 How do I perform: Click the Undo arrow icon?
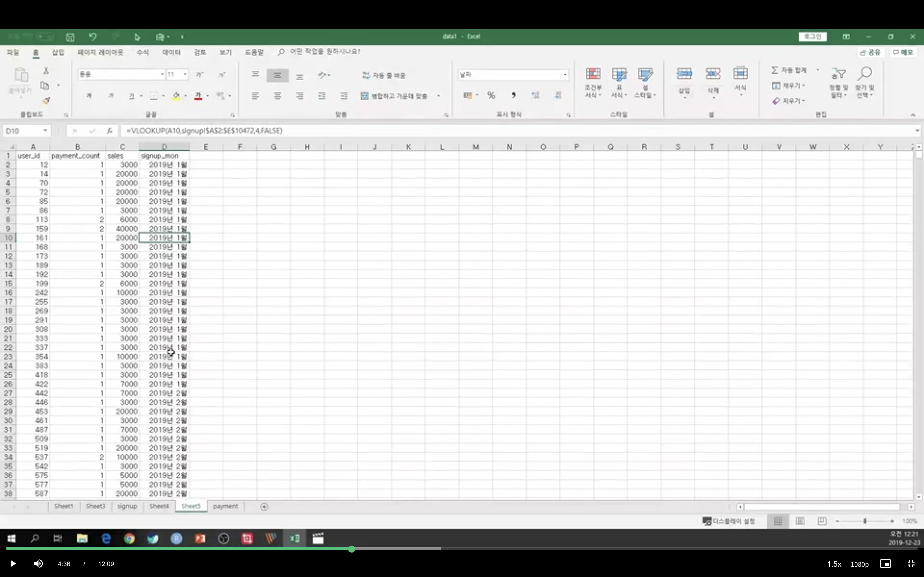pyautogui.click(x=92, y=37)
